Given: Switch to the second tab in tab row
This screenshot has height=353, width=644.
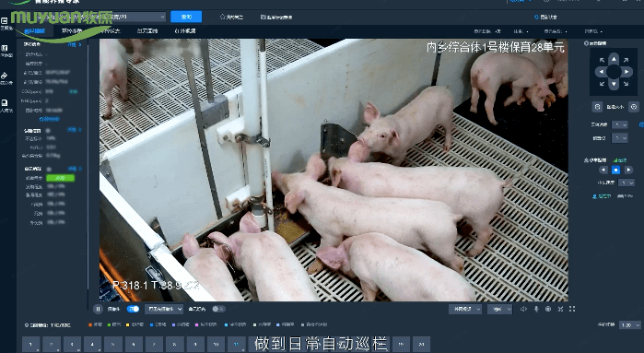Looking at the screenshot, I should click(72, 30).
